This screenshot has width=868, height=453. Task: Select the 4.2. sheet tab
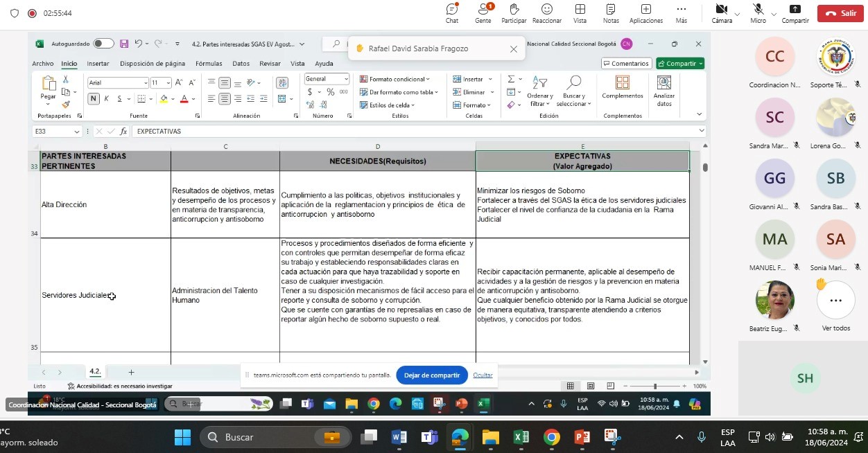tap(95, 372)
